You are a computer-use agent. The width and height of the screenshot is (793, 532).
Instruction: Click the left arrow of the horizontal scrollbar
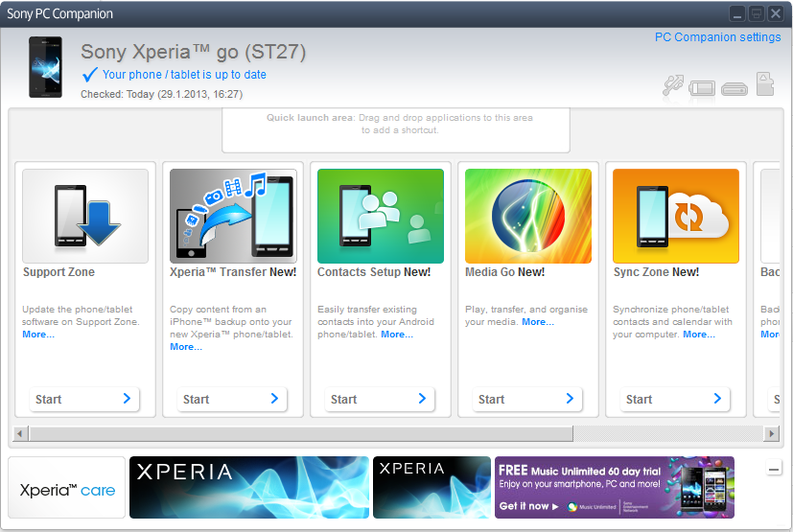20,433
